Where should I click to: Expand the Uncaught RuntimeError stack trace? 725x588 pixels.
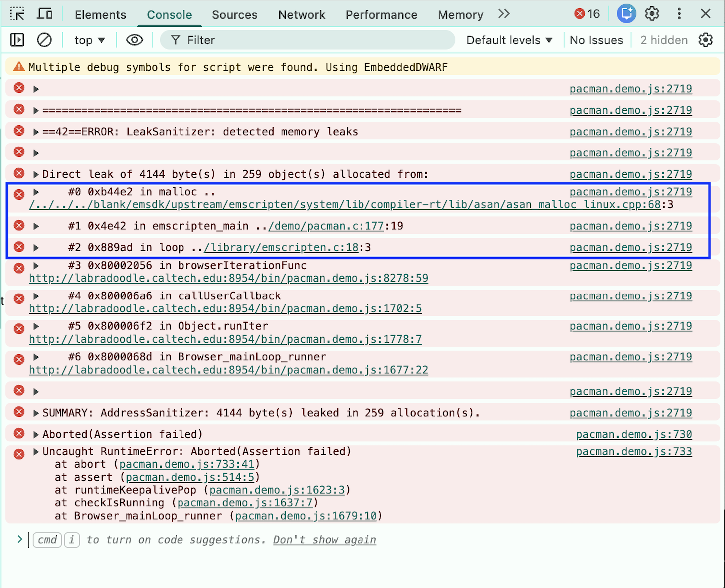pyautogui.click(x=36, y=452)
